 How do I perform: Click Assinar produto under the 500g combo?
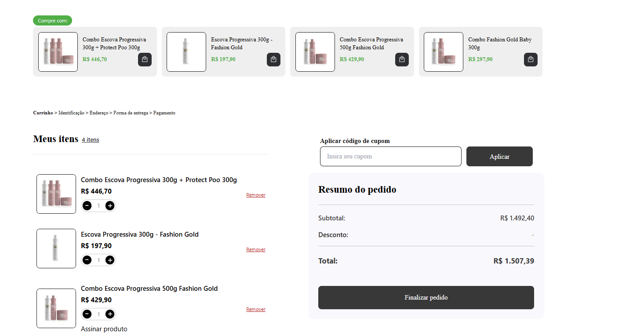coord(104,329)
